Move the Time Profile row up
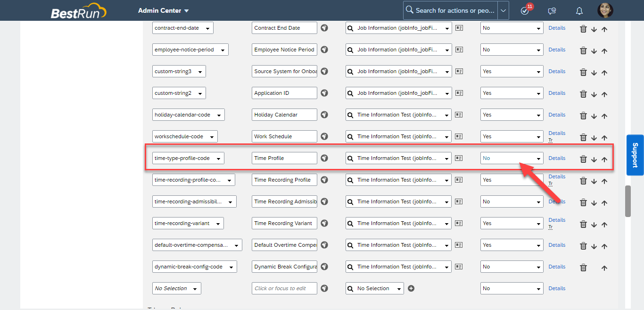Image resolution: width=644 pixels, height=310 pixels. pos(604,159)
